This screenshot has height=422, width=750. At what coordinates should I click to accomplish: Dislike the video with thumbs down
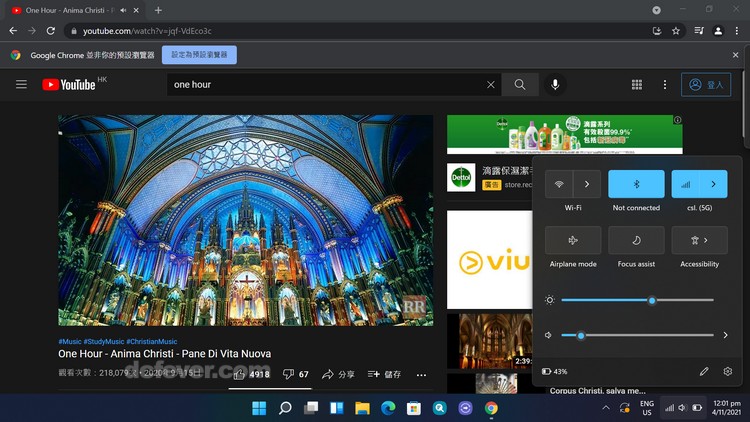tap(288, 374)
